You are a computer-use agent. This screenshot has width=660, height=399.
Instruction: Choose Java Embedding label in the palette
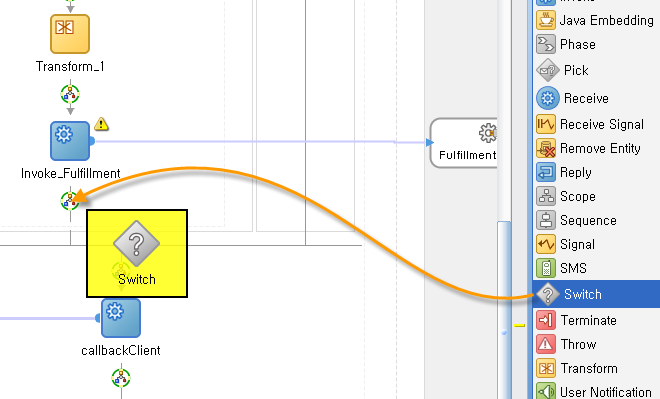pyautogui.click(x=607, y=20)
